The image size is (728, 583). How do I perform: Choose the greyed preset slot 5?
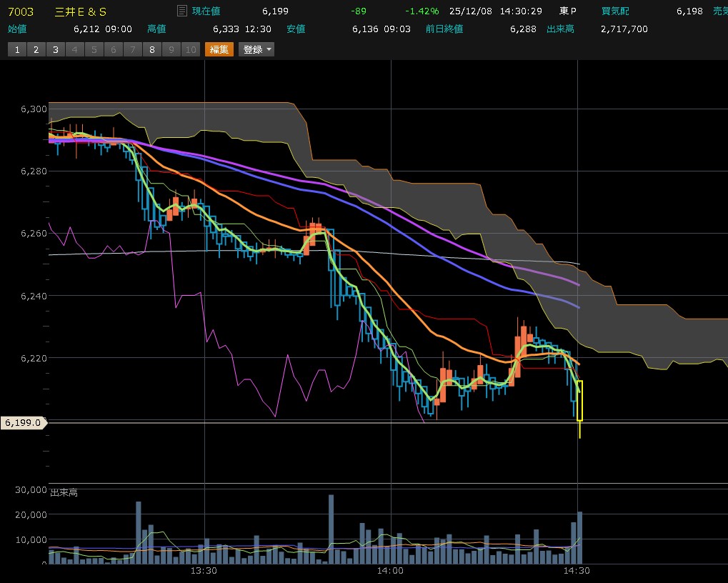94,49
